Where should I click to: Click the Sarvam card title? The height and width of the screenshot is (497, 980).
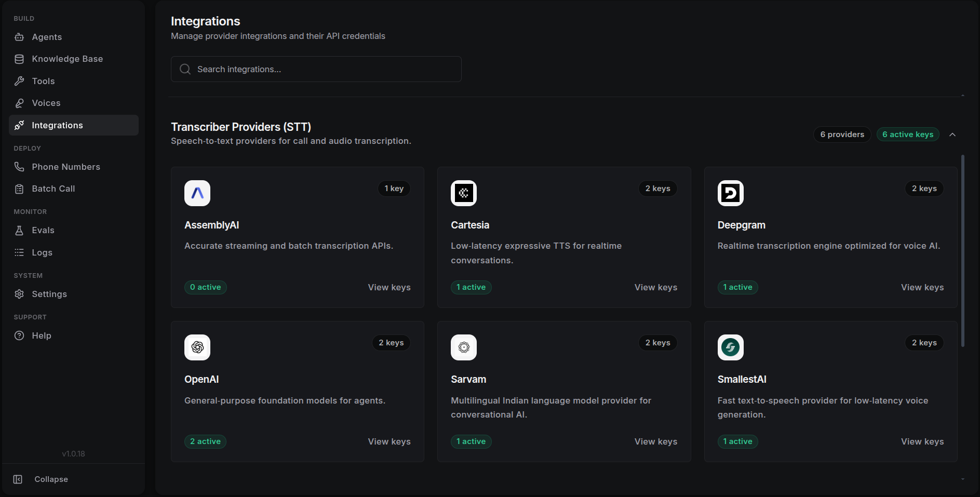[468, 379]
